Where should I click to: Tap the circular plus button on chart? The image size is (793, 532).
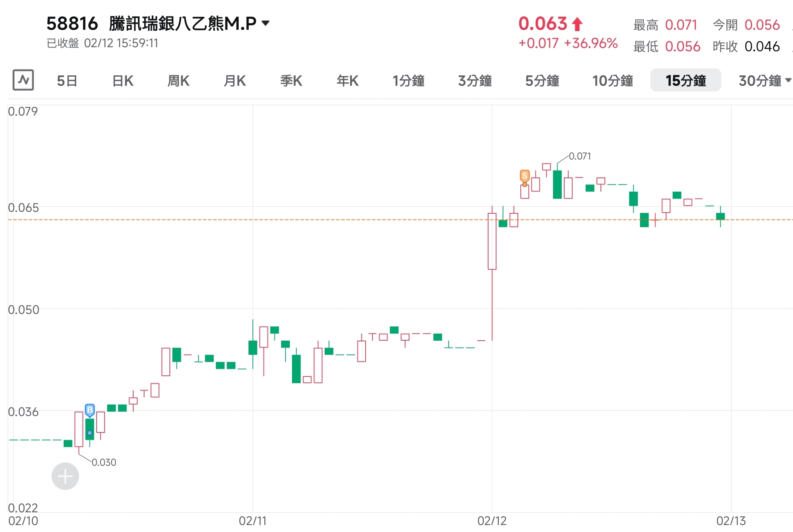click(65, 476)
